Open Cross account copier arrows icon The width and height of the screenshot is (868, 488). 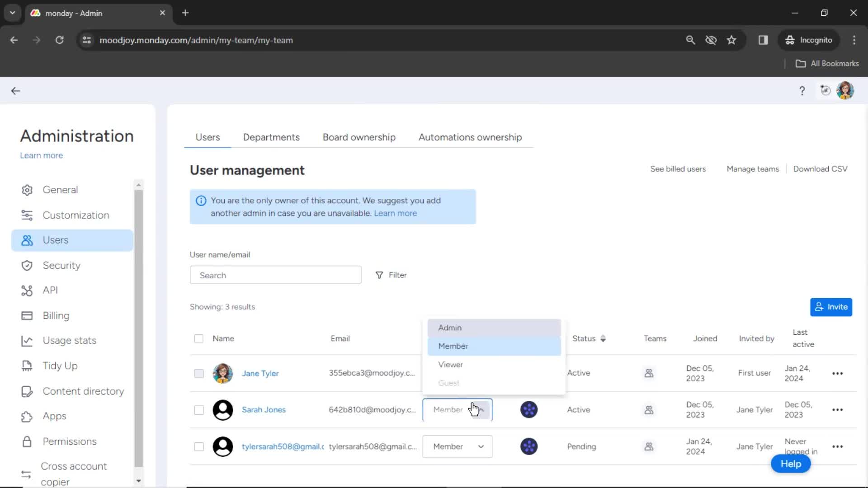[x=26, y=474]
